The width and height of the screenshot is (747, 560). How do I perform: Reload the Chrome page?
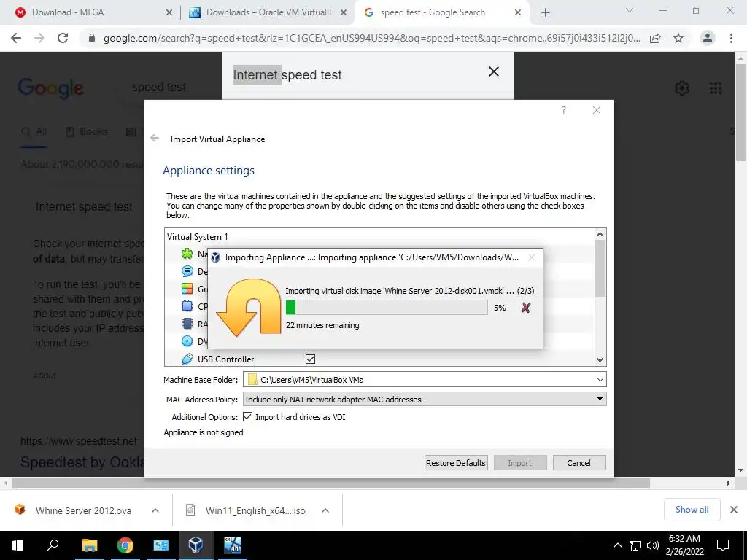pos(63,38)
